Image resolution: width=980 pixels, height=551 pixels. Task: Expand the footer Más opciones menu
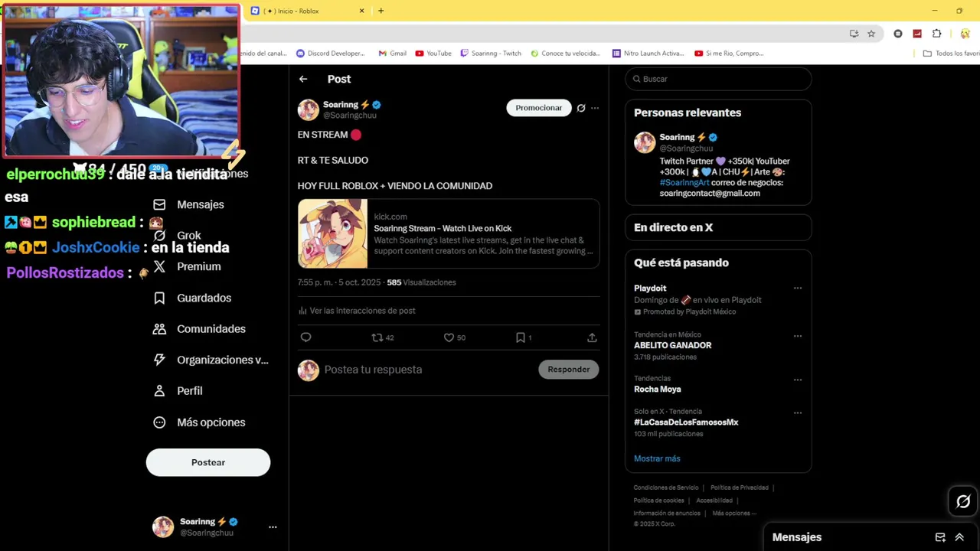pos(734,514)
